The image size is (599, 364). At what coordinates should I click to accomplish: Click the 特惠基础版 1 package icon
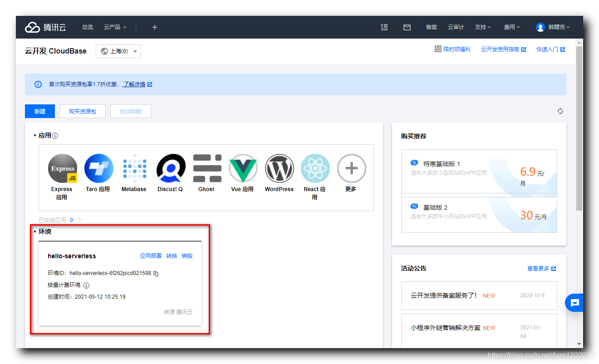tap(414, 163)
